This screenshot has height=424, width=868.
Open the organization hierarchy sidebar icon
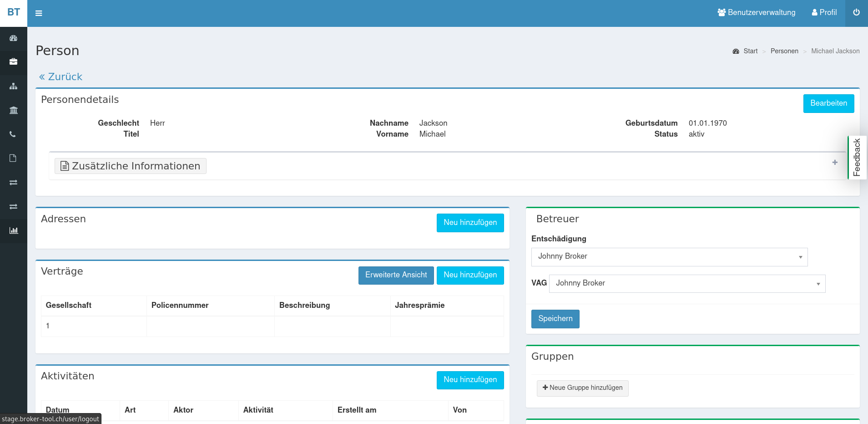(x=13, y=86)
